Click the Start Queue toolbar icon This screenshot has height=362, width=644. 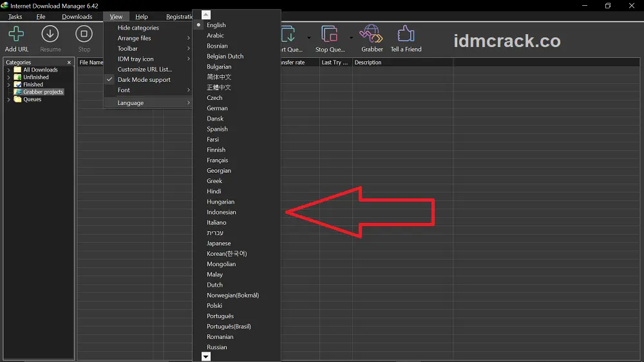click(289, 34)
